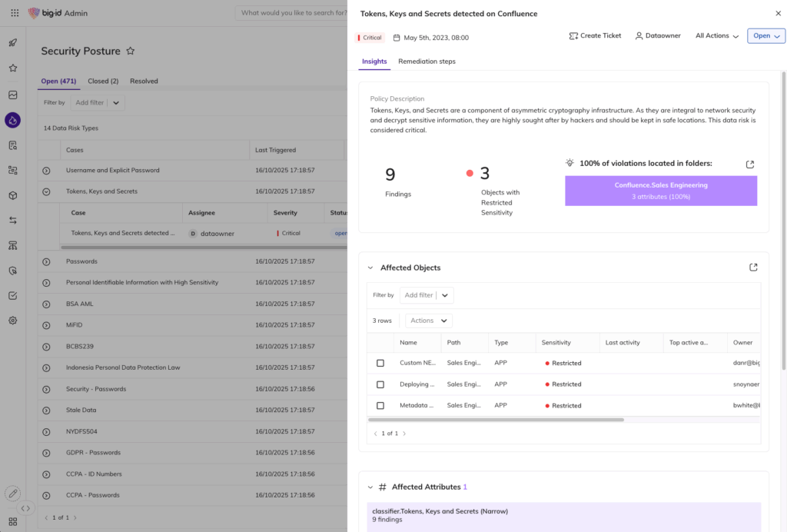Select the Deploying object row checkbox
This screenshot has width=787, height=532.
[x=380, y=384]
